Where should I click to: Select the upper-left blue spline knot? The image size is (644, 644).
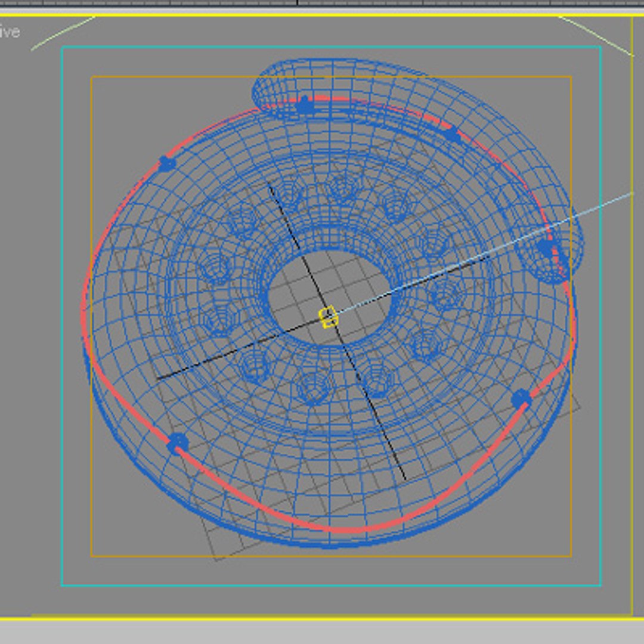(167, 164)
